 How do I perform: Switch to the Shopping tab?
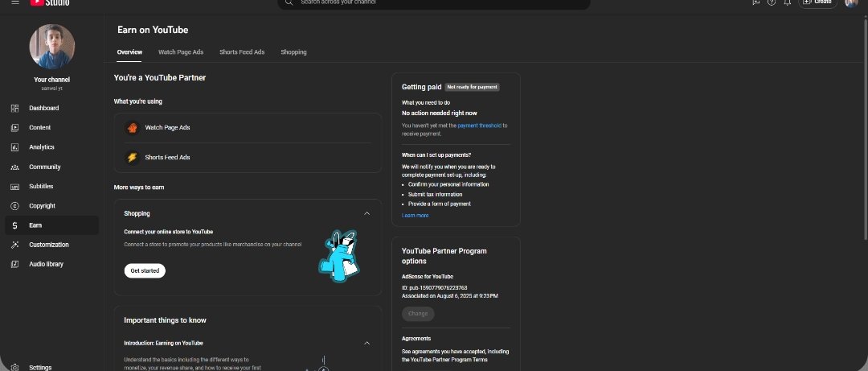pyautogui.click(x=293, y=52)
